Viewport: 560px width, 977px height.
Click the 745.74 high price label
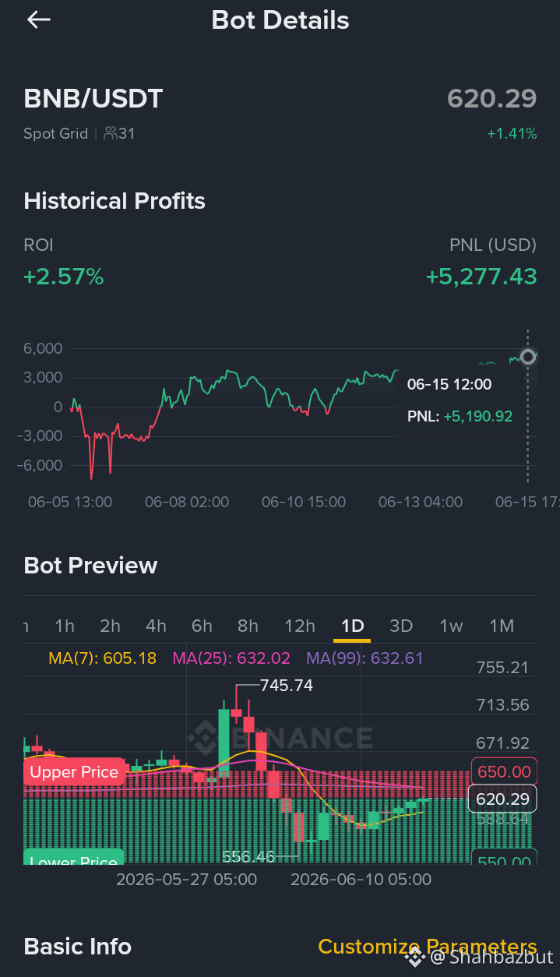coord(286,686)
